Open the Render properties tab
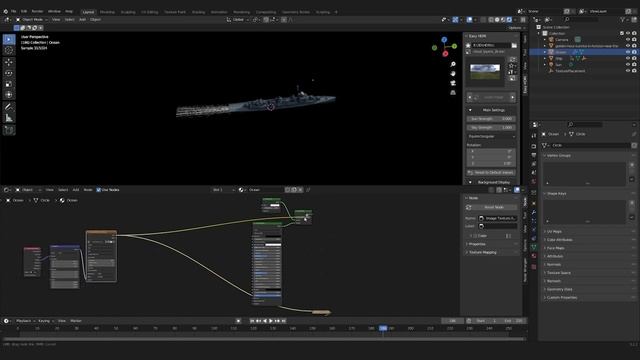Viewport: 640px width, 360px height. click(x=534, y=146)
